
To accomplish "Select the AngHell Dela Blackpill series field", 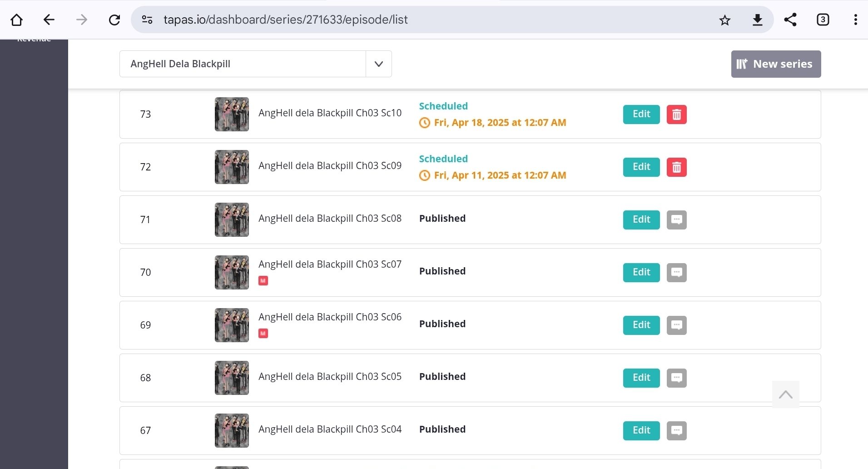I will coord(243,64).
